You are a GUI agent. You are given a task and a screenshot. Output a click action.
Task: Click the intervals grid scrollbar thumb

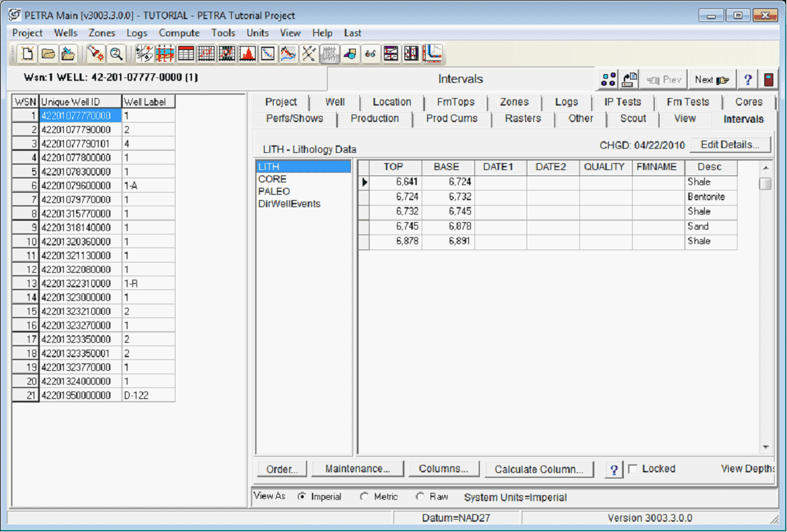[x=766, y=184]
